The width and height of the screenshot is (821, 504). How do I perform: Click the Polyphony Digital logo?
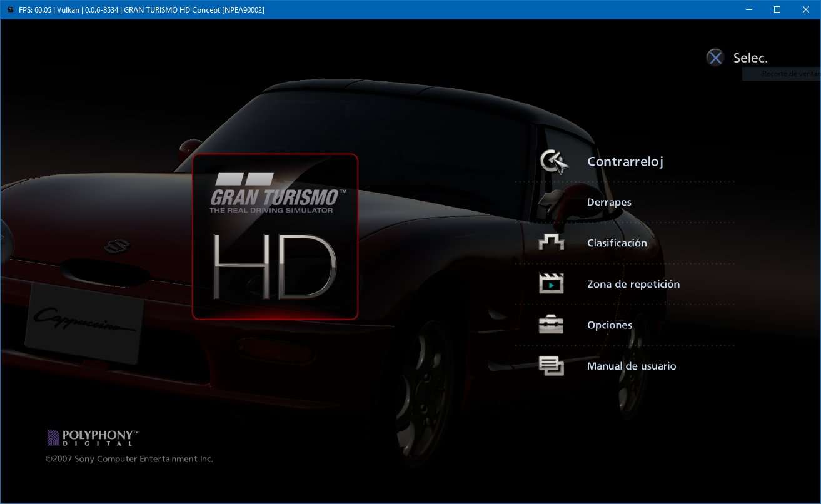pos(91,437)
